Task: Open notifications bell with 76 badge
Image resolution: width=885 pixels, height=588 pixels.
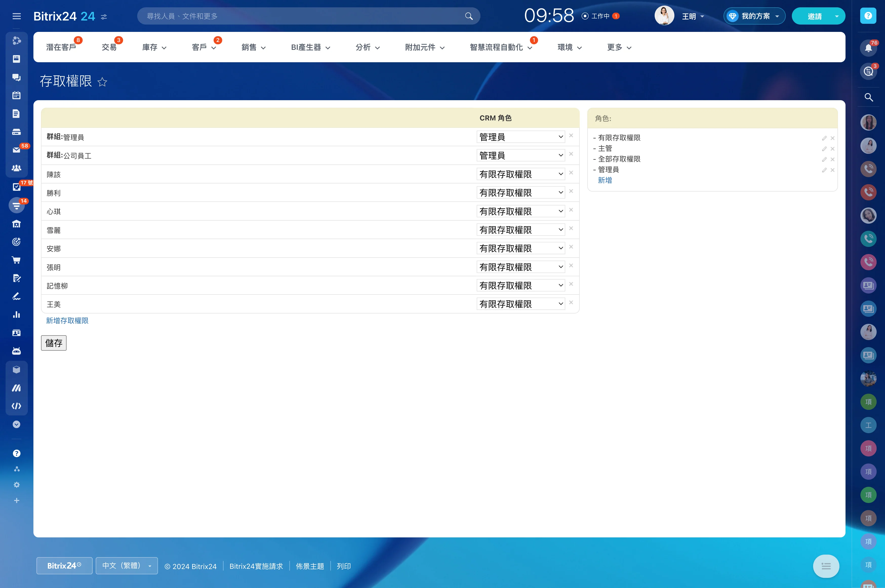Action: 868,48
